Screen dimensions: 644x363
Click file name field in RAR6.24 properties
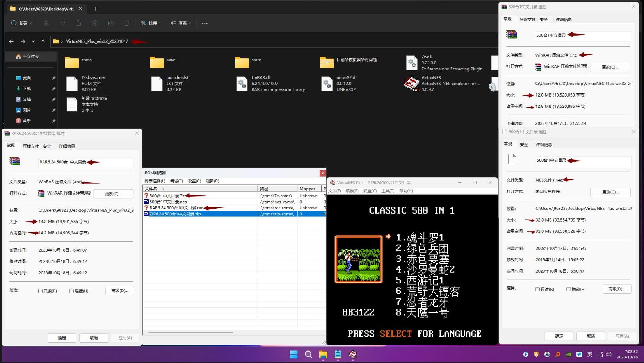(86, 162)
